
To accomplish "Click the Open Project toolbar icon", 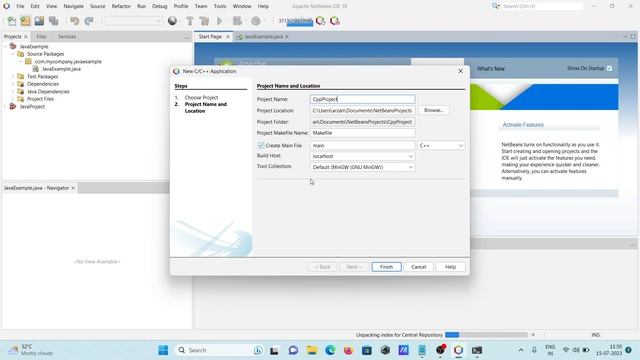I will click(x=39, y=21).
